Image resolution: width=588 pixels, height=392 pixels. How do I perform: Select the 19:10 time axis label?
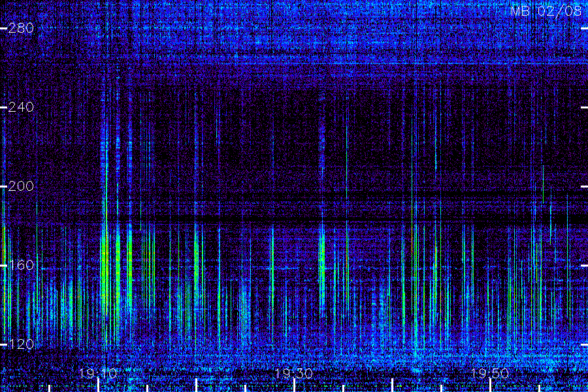tap(98, 374)
